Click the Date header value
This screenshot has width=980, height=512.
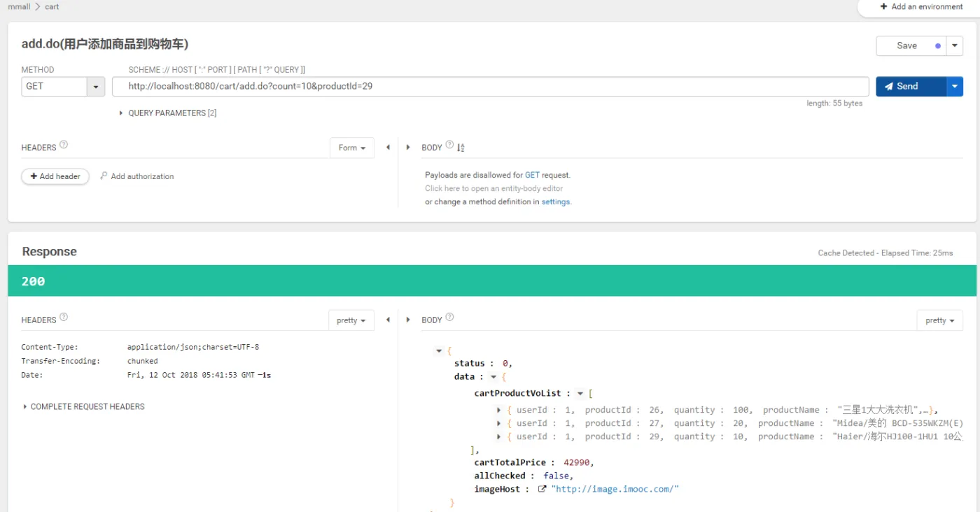[199, 375]
